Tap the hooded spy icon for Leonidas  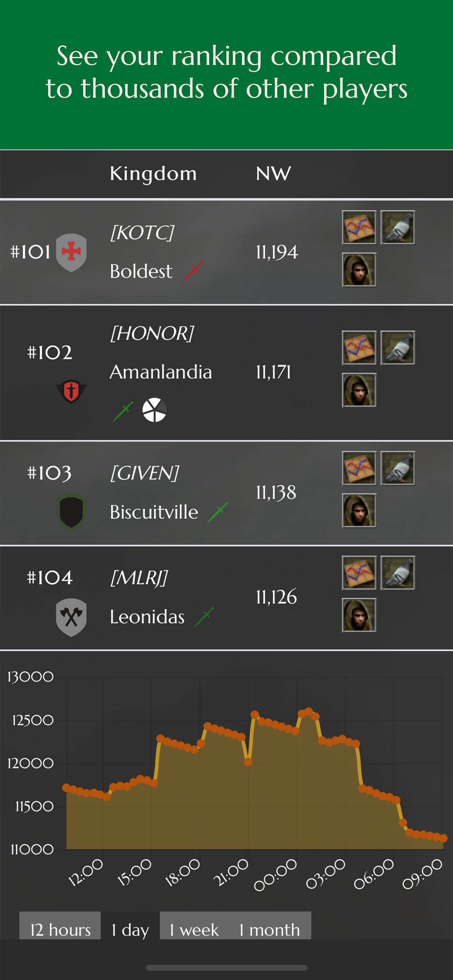coord(359,615)
